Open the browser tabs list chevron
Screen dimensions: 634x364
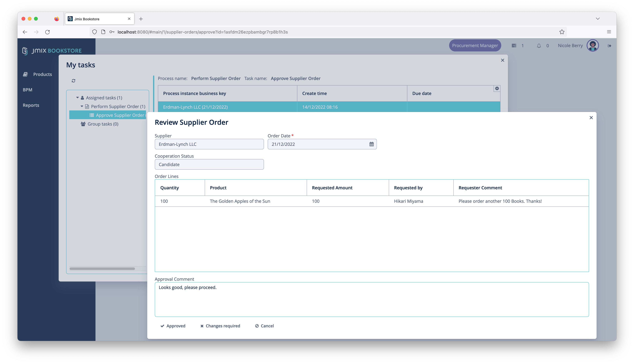tap(597, 19)
